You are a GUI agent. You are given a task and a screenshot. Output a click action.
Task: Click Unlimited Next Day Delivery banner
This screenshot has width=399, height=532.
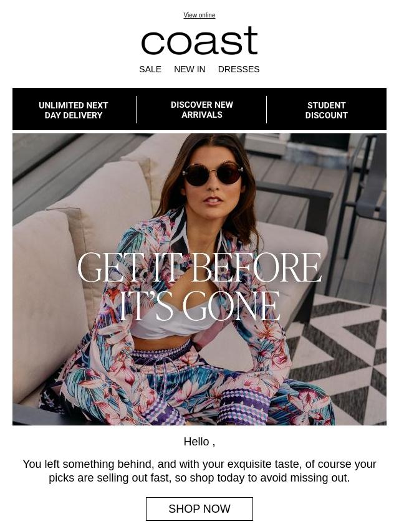(74, 110)
